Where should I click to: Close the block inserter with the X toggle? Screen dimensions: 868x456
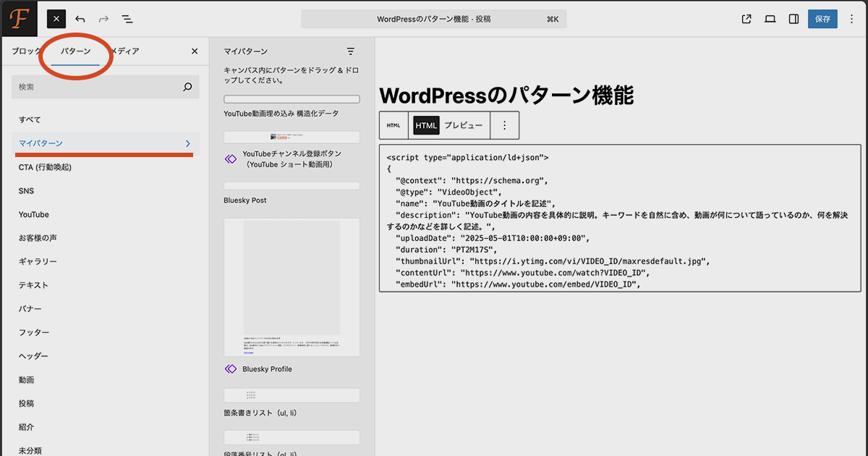[56, 19]
